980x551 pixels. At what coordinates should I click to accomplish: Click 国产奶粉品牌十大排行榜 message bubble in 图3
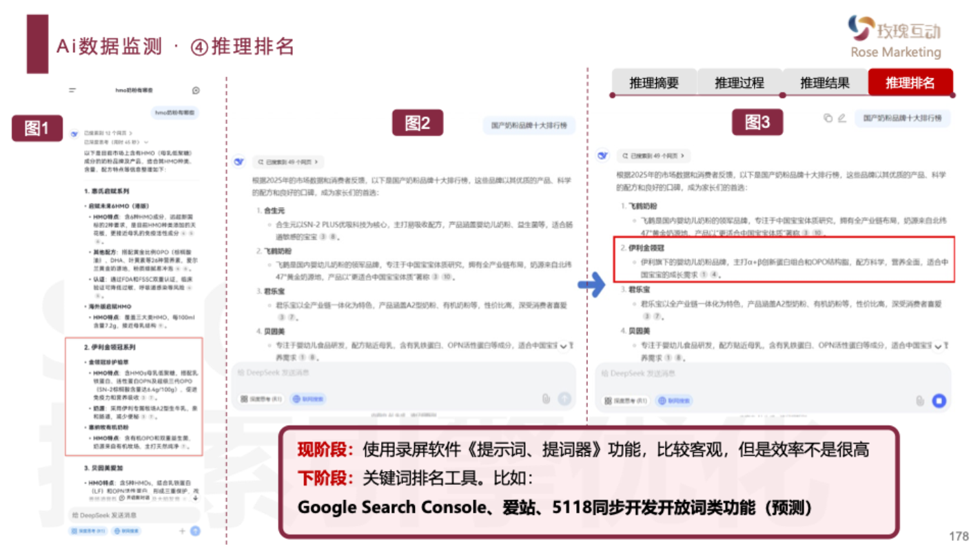pyautogui.click(x=903, y=118)
